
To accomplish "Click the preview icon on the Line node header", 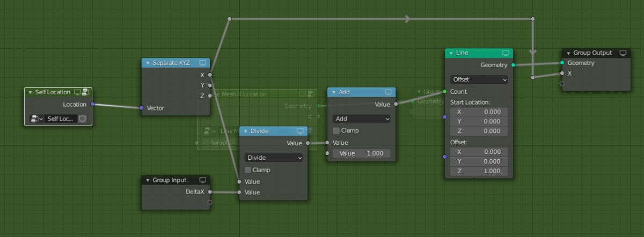I will coord(506,53).
